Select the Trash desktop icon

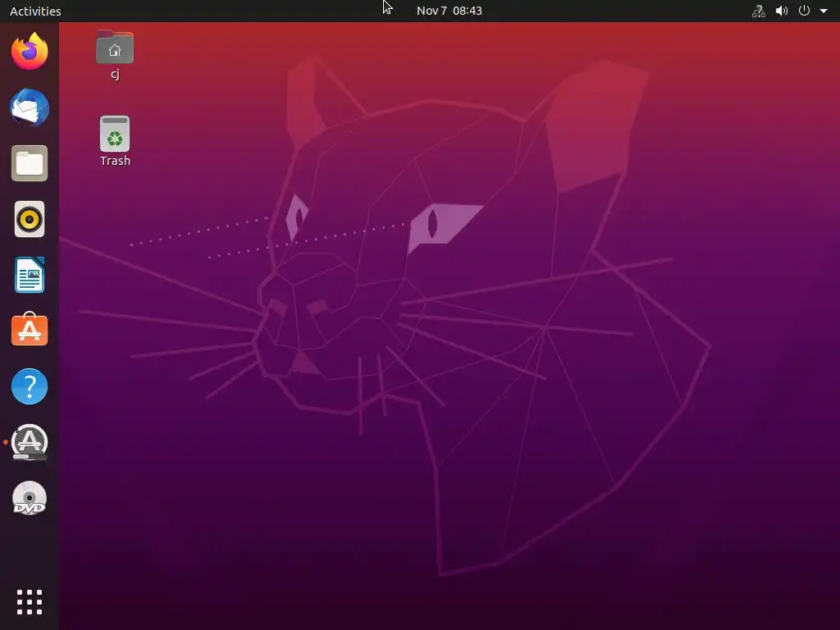tap(115, 134)
